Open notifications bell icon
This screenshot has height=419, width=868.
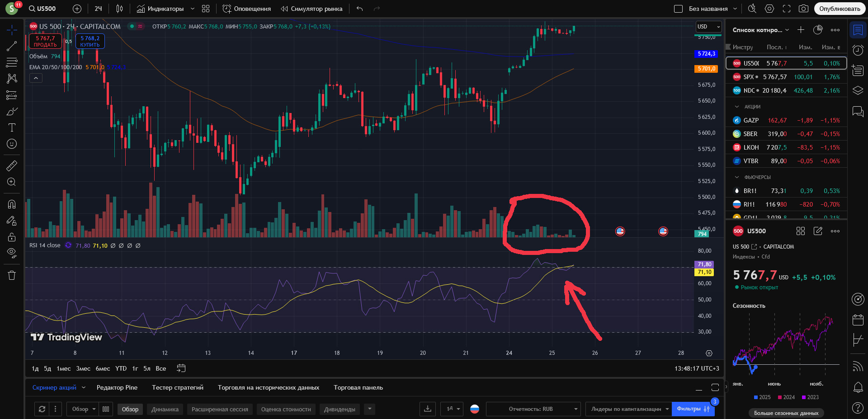tap(858, 387)
